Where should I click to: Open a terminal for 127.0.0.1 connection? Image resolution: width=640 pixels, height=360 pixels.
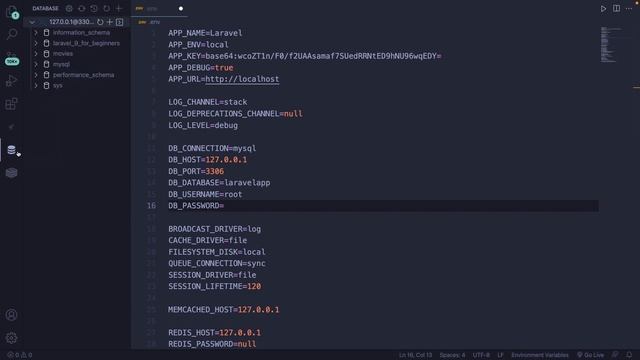coord(120,22)
